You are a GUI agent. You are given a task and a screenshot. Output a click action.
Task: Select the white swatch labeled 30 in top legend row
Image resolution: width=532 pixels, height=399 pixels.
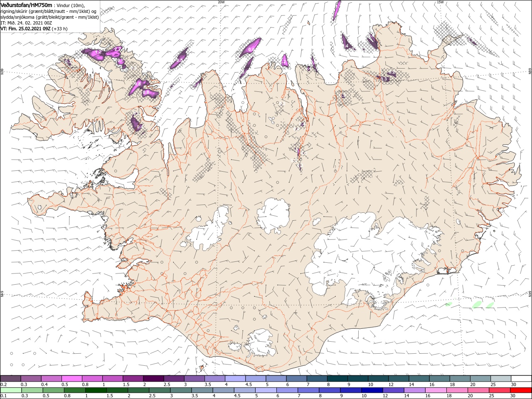(521, 378)
